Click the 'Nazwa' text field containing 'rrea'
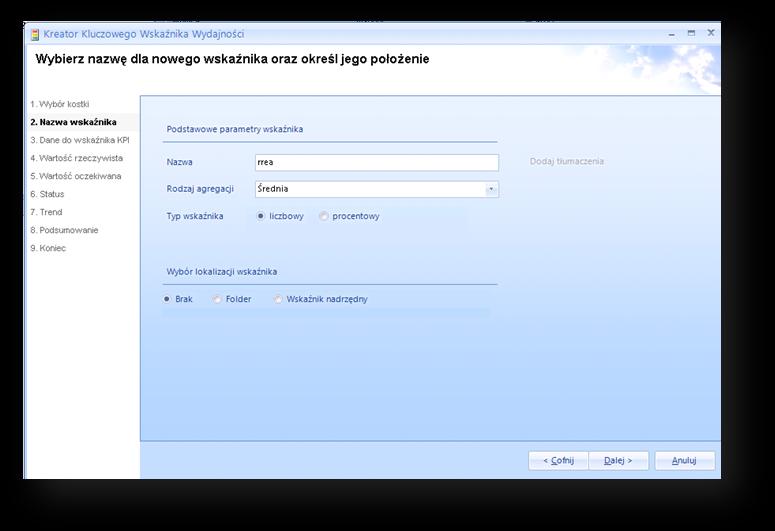 tap(377, 162)
